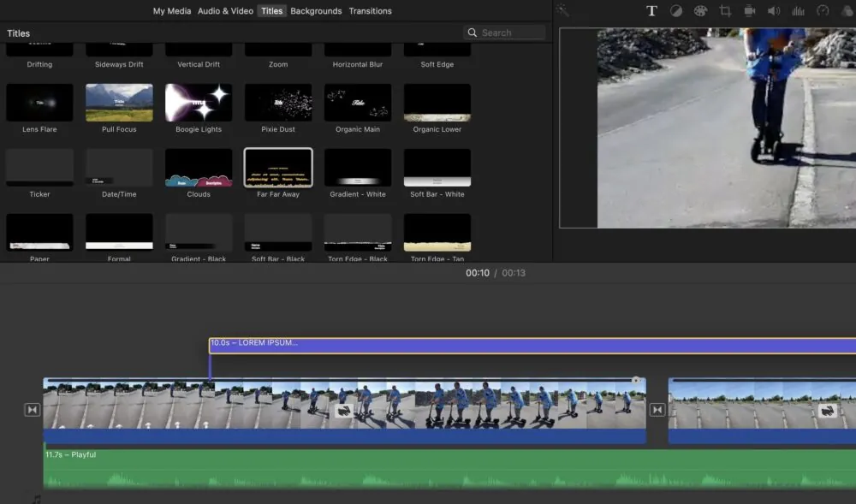856x504 pixels.
Task: Open noise reduction and equalizer icon
Action: click(x=798, y=11)
